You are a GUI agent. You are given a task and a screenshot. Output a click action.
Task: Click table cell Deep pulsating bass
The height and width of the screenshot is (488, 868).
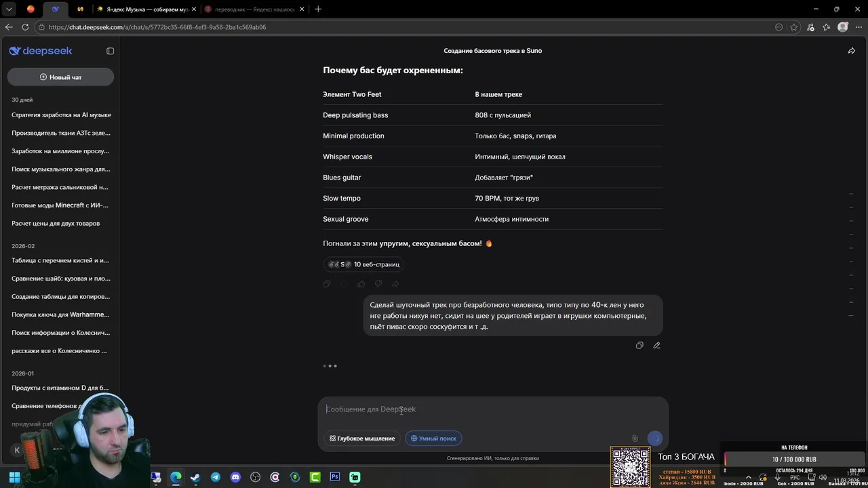[x=355, y=115]
